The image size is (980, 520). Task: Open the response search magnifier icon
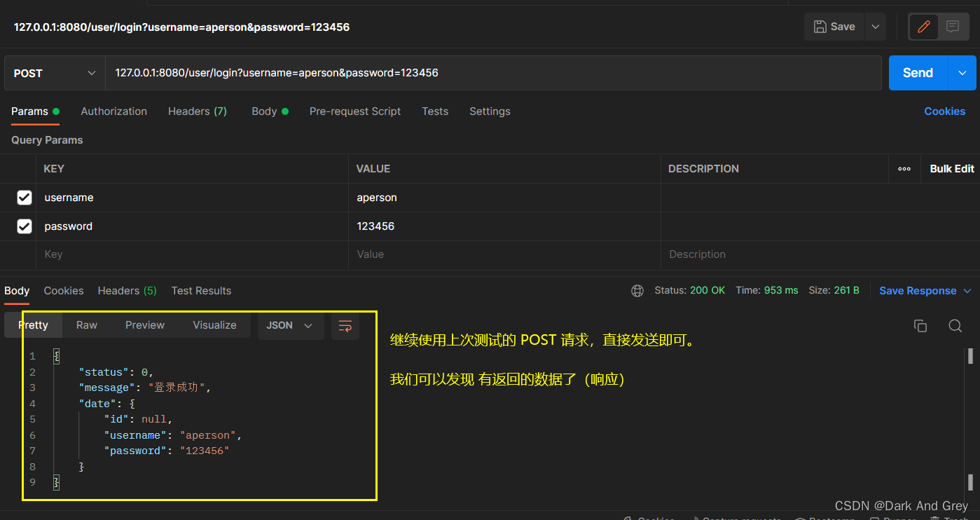pyautogui.click(x=955, y=326)
